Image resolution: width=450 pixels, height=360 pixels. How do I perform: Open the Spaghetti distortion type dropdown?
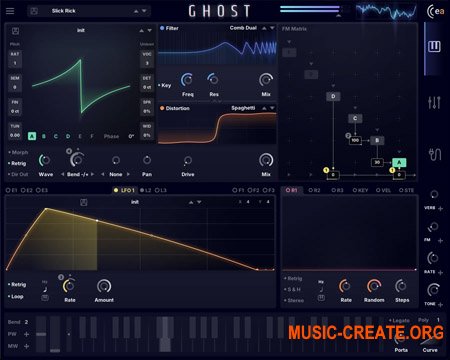coord(272,108)
